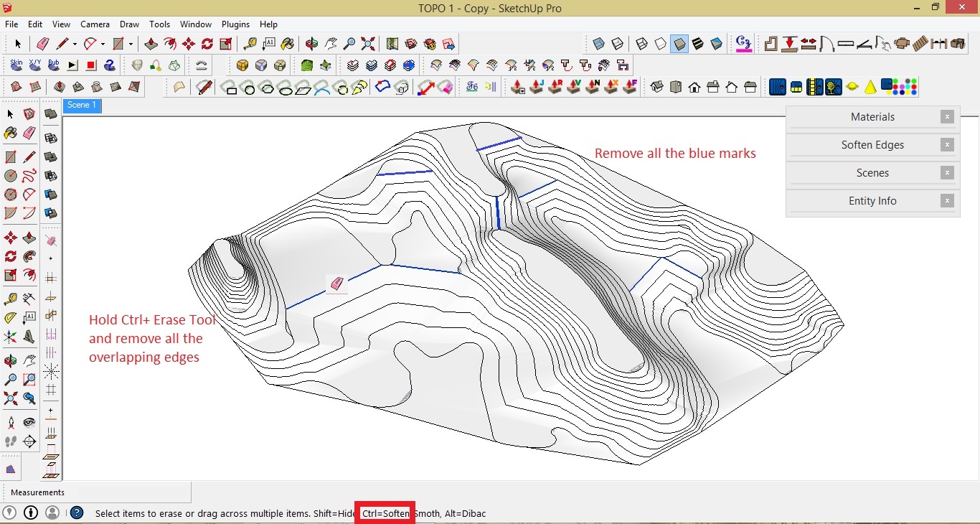
Task: Switch to Wireframe display mode
Action: point(640,44)
